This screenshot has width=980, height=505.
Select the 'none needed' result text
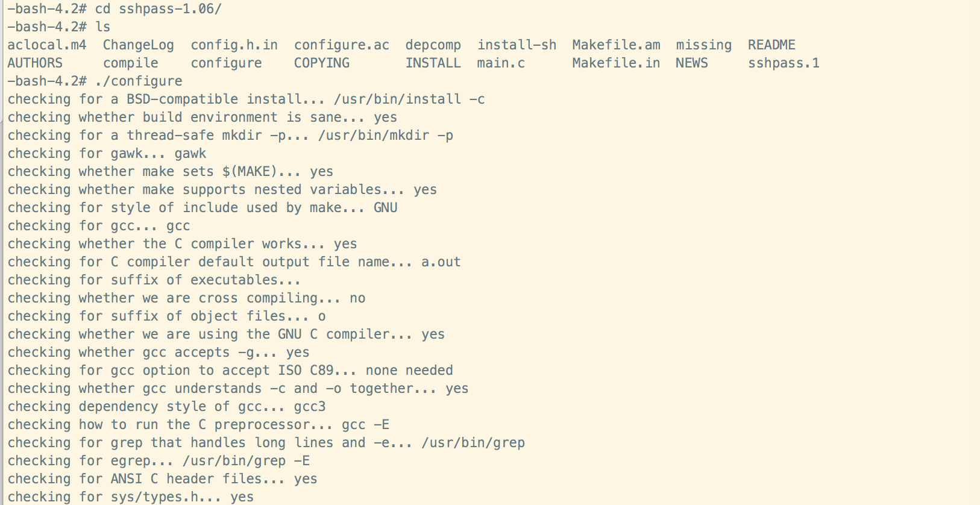point(409,371)
